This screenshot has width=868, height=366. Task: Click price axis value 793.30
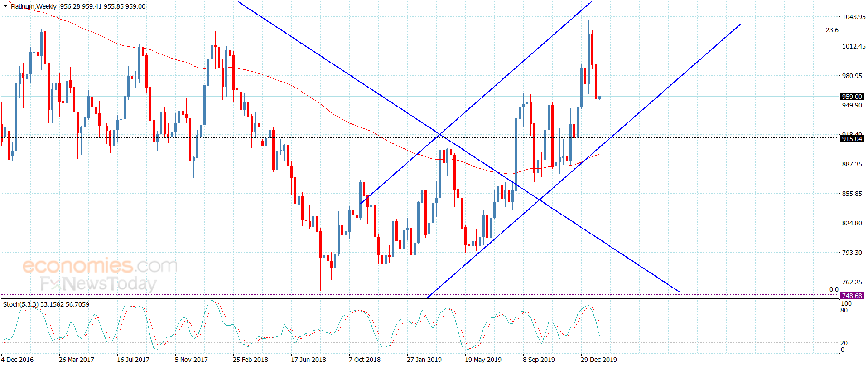tap(852, 253)
